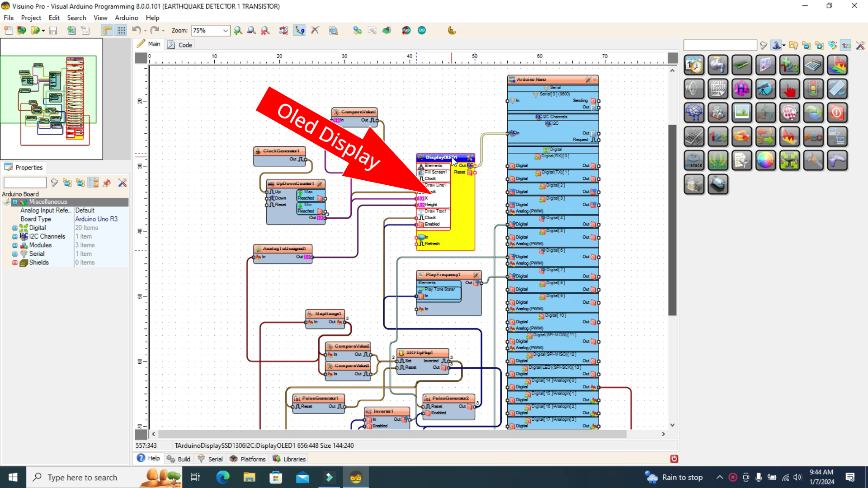
Task: Open the calculator math component category
Action: pyautogui.click(x=813, y=66)
